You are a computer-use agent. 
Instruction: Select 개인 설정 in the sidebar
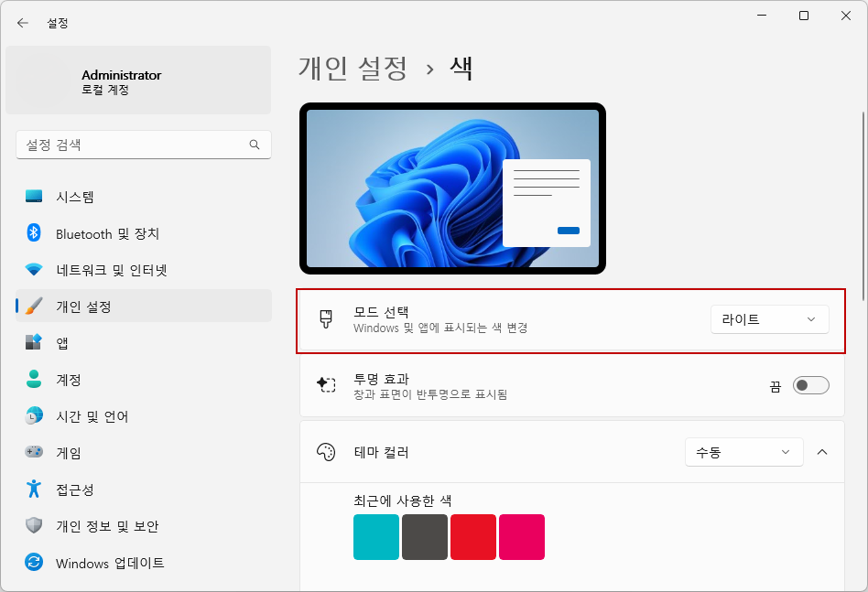144,306
